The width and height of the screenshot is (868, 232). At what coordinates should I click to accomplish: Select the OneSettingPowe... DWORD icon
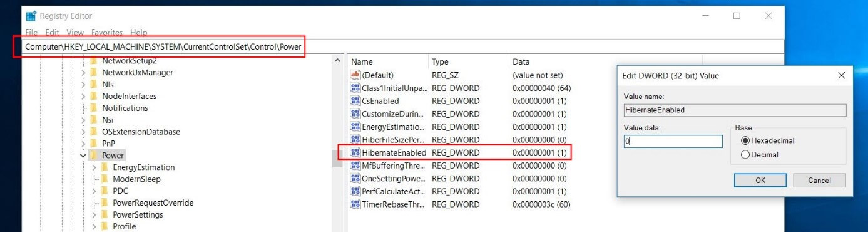pos(355,178)
